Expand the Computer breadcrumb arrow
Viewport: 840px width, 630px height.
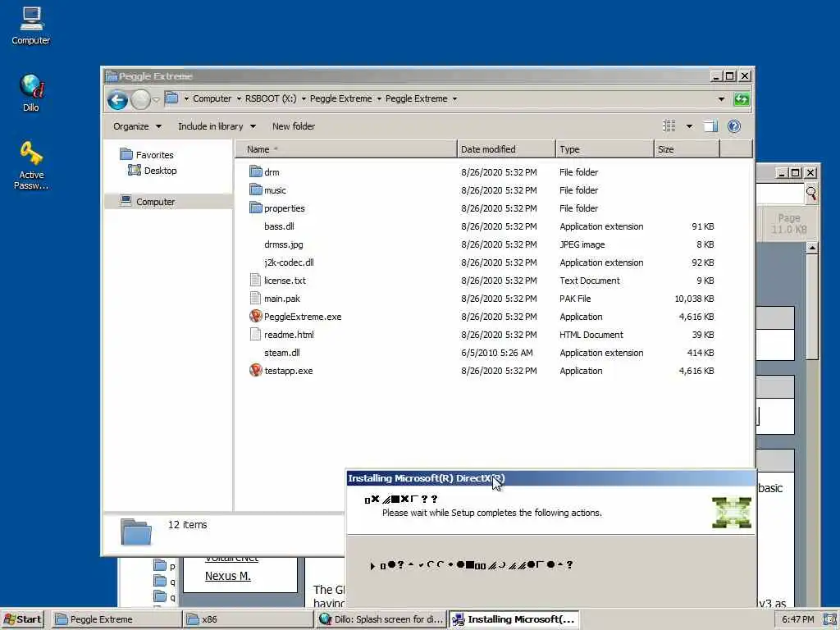click(x=239, y=99)
